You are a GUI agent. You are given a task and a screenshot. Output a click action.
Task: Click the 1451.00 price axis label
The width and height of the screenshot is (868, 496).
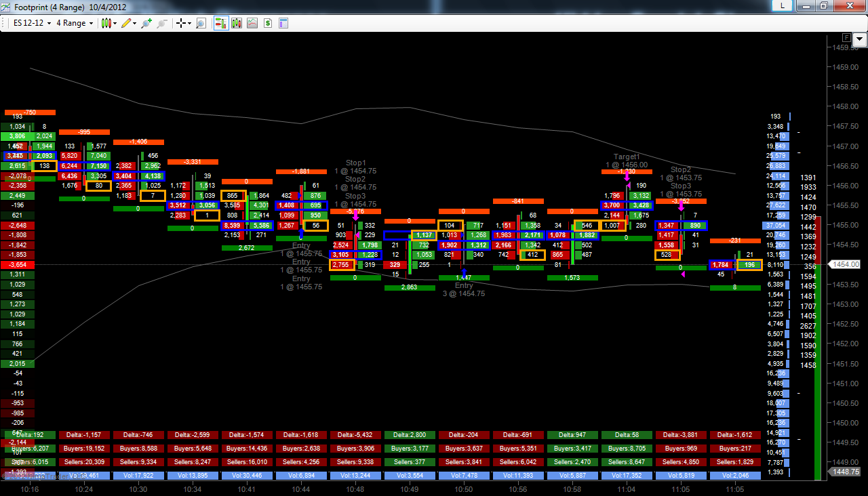(846, 384)
